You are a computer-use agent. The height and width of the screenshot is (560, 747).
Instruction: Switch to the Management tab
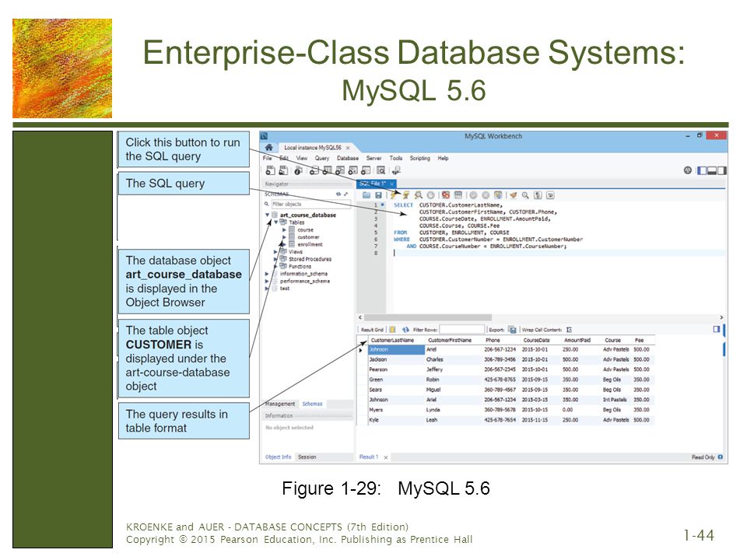(x=280, y=404)
